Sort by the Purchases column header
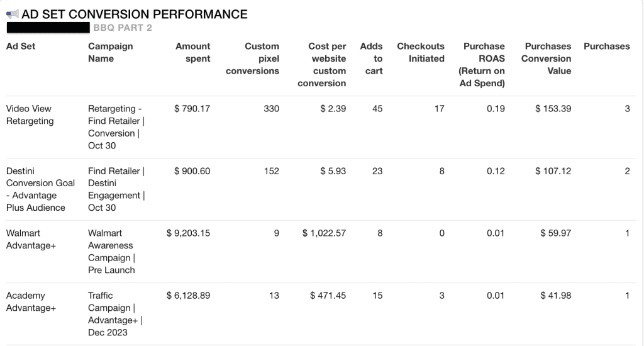The width and height of the screenshot is (644, 346). tap(606, 47)
